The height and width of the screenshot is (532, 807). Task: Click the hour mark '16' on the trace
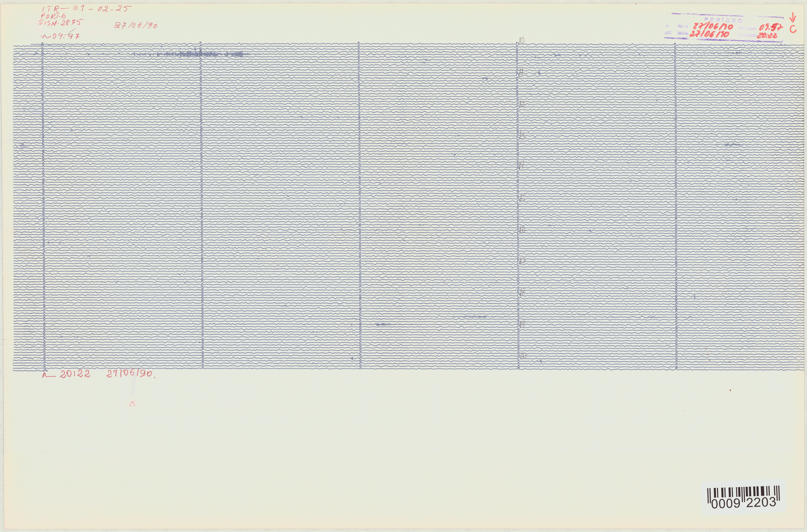(522, 230)
